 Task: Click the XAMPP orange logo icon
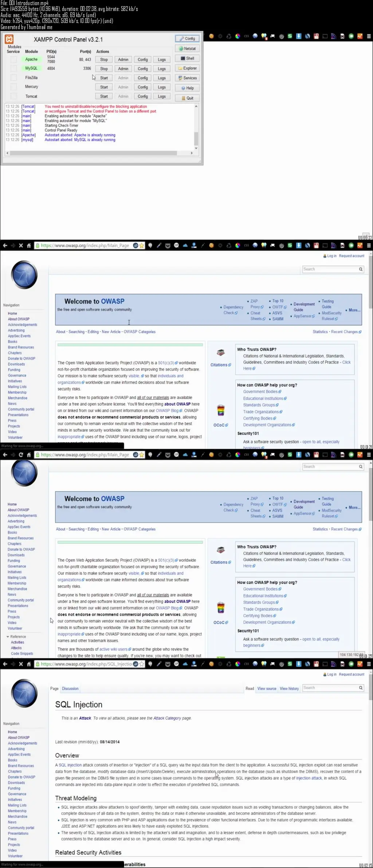coord(9,39)
